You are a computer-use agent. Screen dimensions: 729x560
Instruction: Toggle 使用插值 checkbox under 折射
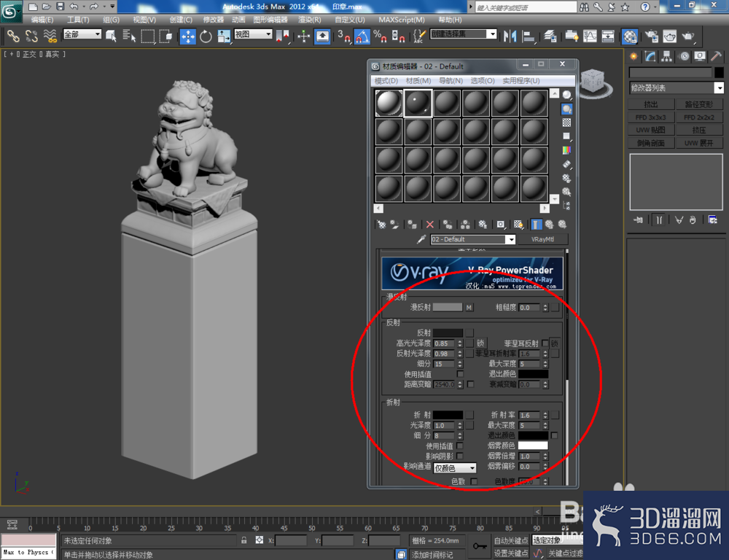click(x=460, y=446)
